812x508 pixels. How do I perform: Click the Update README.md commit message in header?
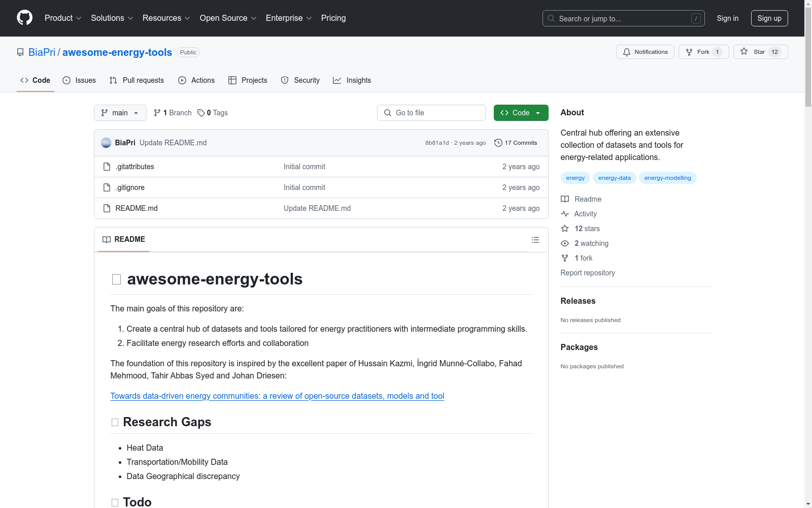(173, 143)
